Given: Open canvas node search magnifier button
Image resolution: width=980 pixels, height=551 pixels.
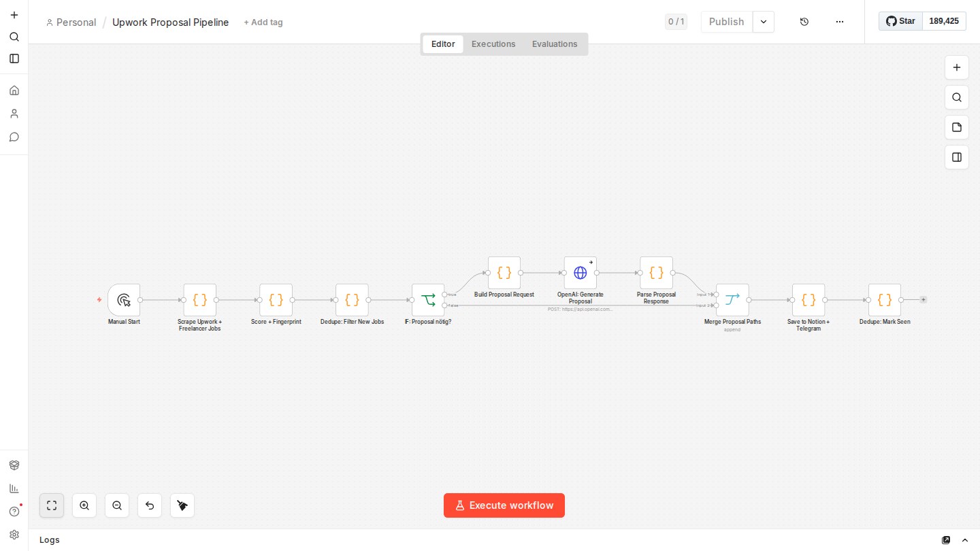Looking at the screenshot, I should (x=957, y=97).
